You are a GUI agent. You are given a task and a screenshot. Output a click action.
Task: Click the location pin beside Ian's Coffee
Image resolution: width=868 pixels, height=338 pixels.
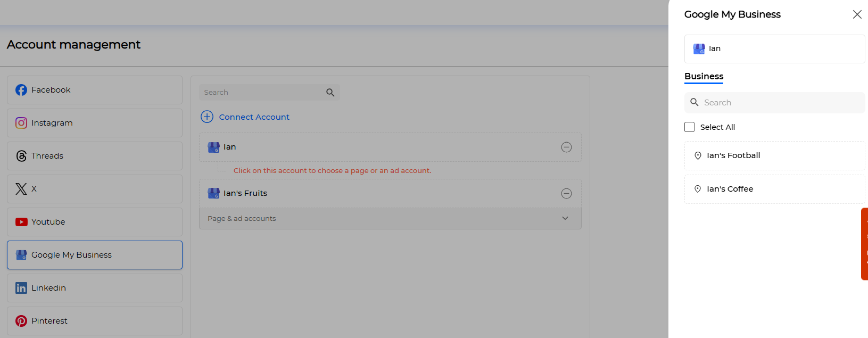698,189
